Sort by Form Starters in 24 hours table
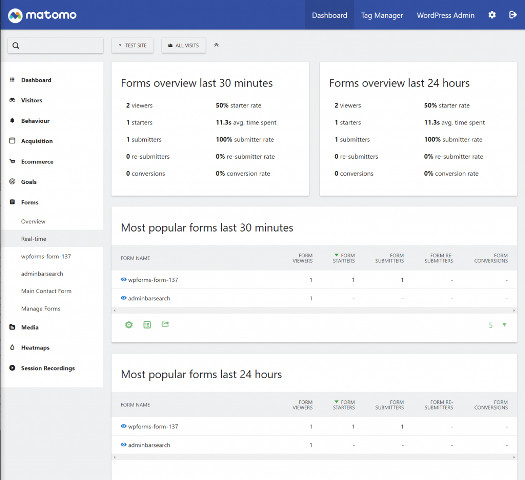 pos(344,405)
